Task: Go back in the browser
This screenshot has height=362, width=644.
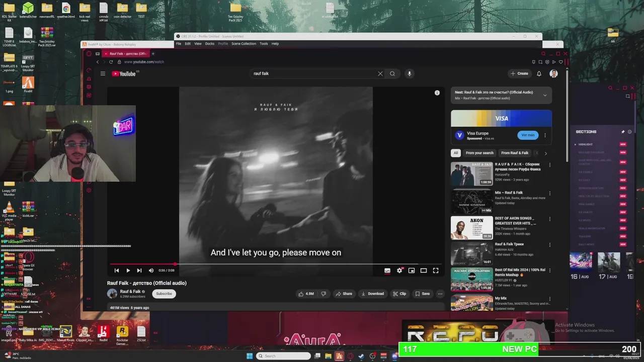Action: tap(98, 62)
